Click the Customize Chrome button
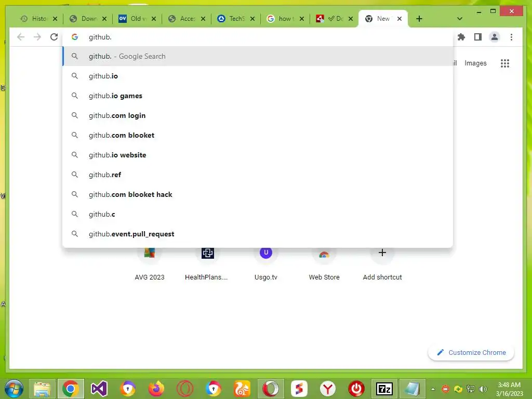Image resolution: width=532 pixels, height=399 pixels. point(471,353)
